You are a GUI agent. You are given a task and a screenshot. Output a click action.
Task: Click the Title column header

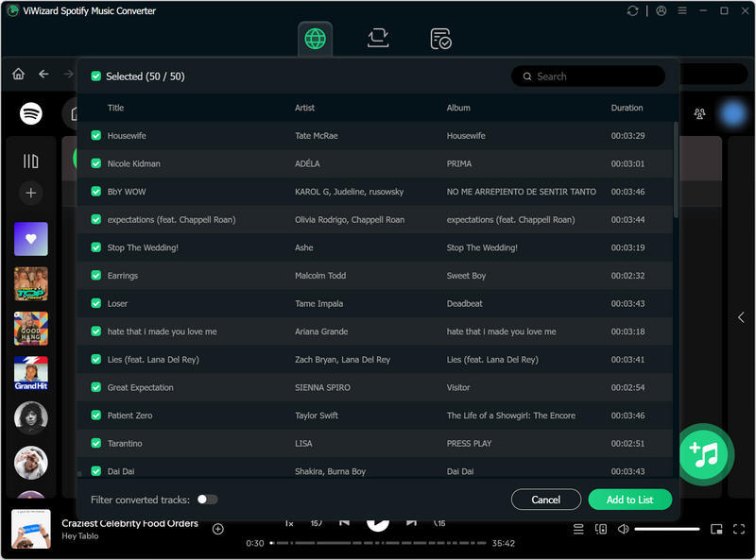[115, 108]
